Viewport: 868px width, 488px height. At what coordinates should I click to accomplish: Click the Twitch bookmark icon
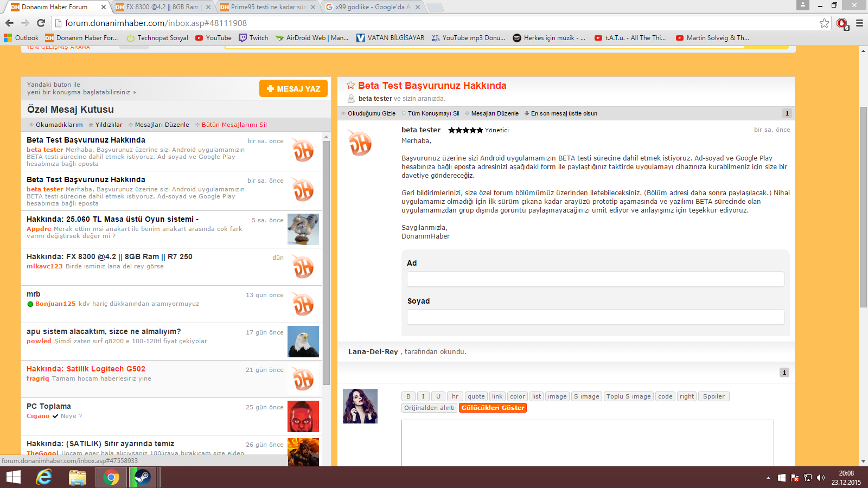(242, 38)
